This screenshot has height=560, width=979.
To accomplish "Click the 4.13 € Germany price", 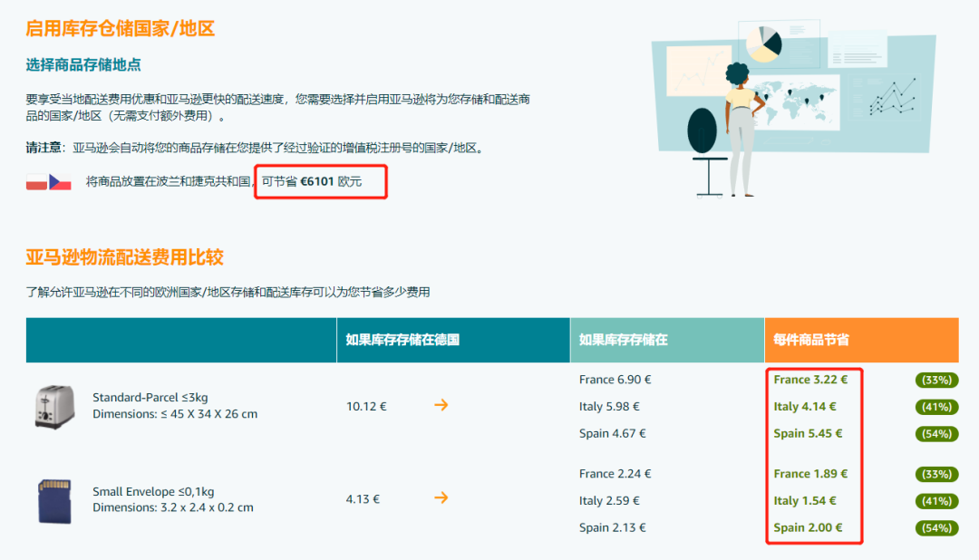I will click(363, 499).
